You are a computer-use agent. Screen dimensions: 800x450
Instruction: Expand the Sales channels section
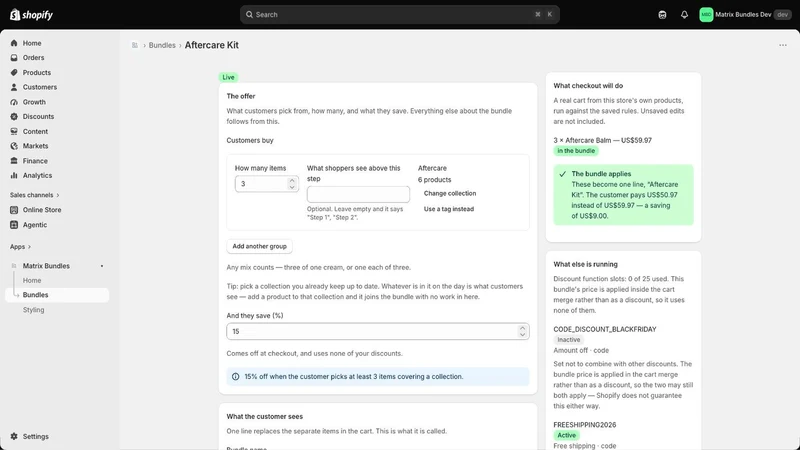click(35, 195)
